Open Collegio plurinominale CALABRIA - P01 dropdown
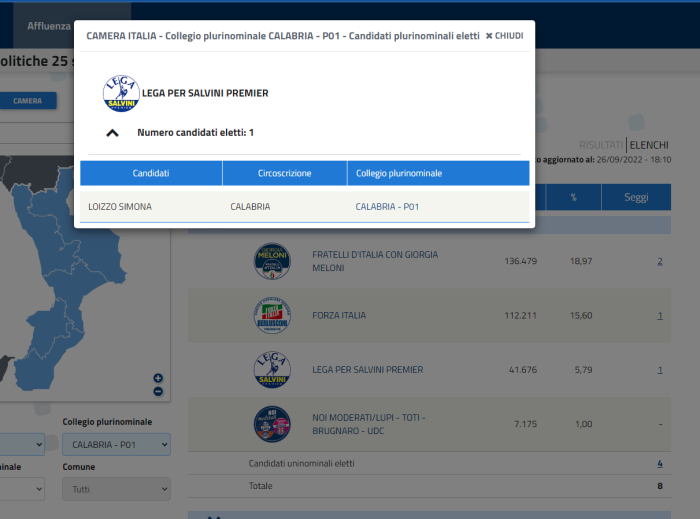The width and height of the screenshot is (700, 519). pos(116,444)
